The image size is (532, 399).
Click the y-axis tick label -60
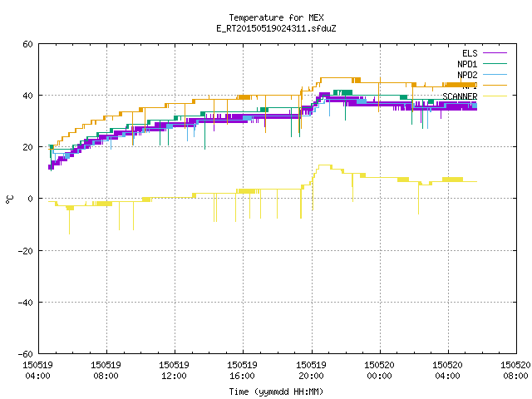tap(26, 354)
